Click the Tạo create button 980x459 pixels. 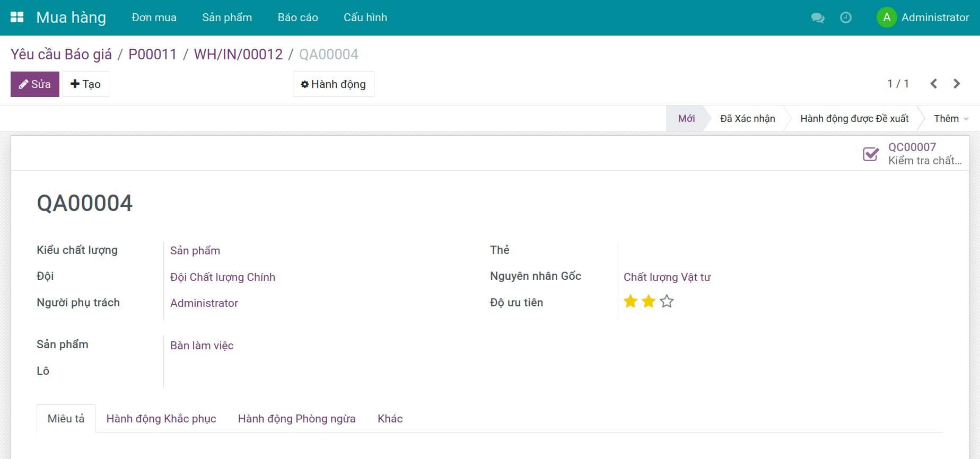tap(86, 84)
